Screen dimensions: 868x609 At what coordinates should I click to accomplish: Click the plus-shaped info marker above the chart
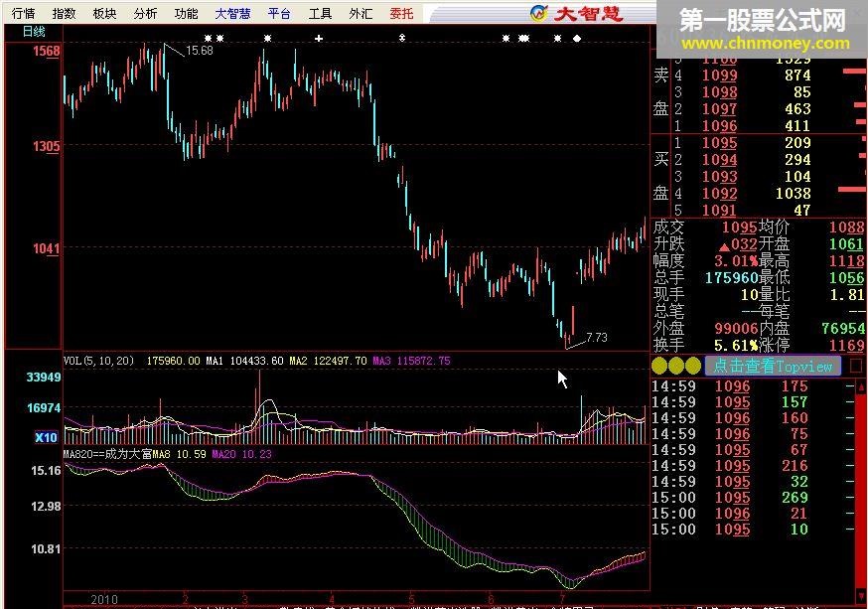click(319, 38)
